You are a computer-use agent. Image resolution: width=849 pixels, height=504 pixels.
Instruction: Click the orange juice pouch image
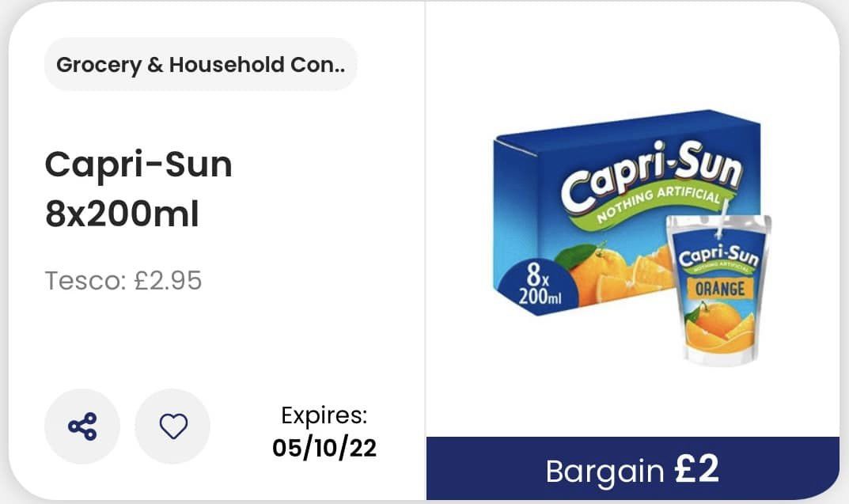717,301
